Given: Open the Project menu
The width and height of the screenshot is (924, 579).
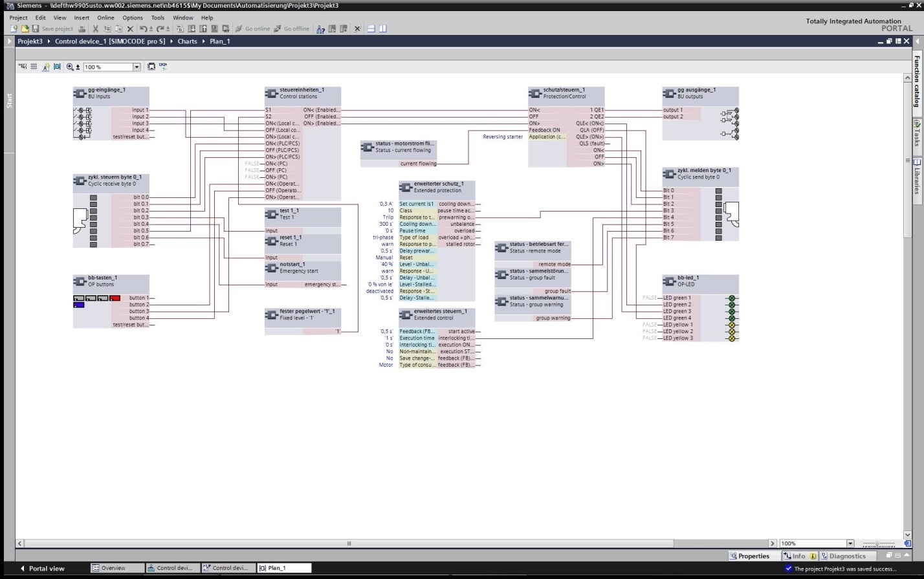Looking at the screenshot, I should 18,18.
